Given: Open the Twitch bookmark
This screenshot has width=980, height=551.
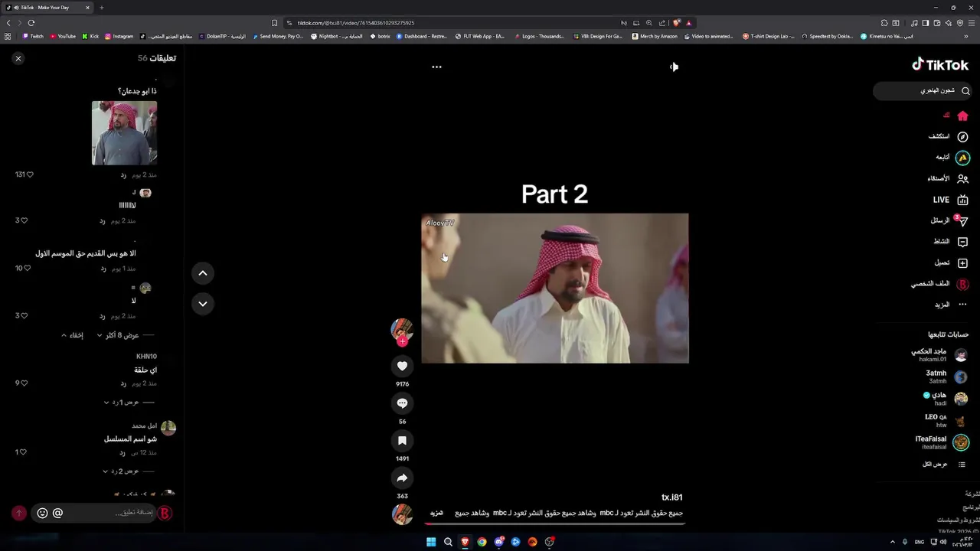Looking at the screenshot, I should 33,36.
